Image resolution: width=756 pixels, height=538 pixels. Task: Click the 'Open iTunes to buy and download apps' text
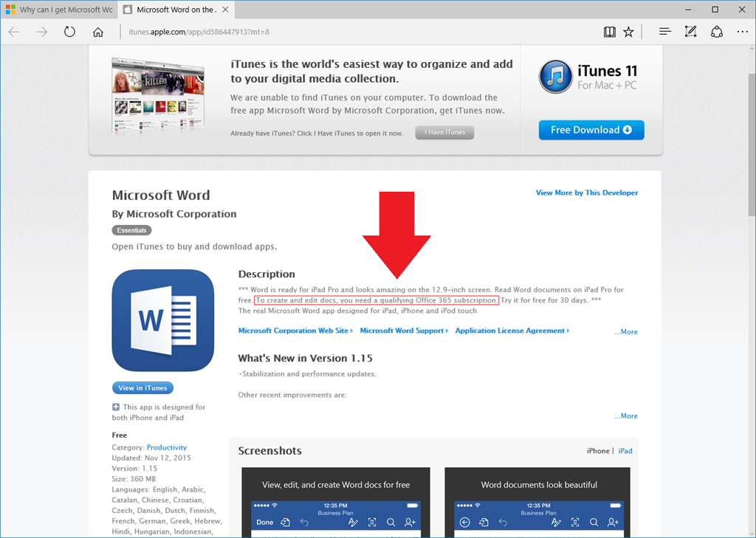click(x=194, y=246)
